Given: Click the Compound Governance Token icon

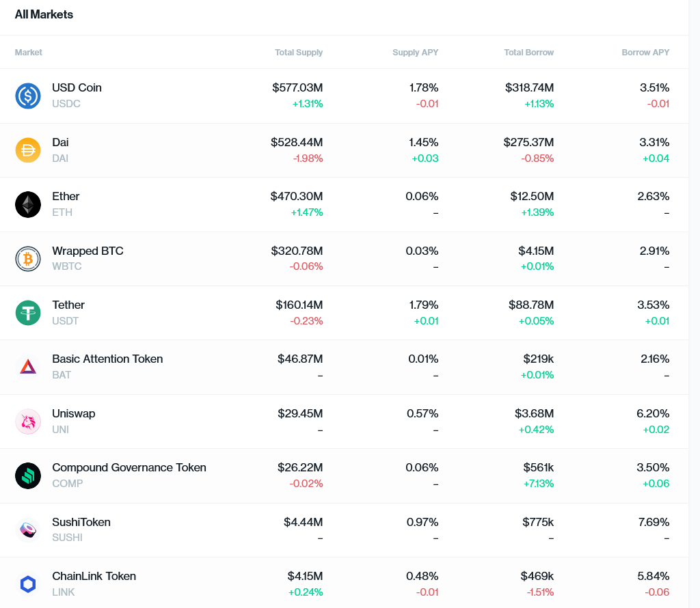Looking at the screenshot, I should coord(28,475).
